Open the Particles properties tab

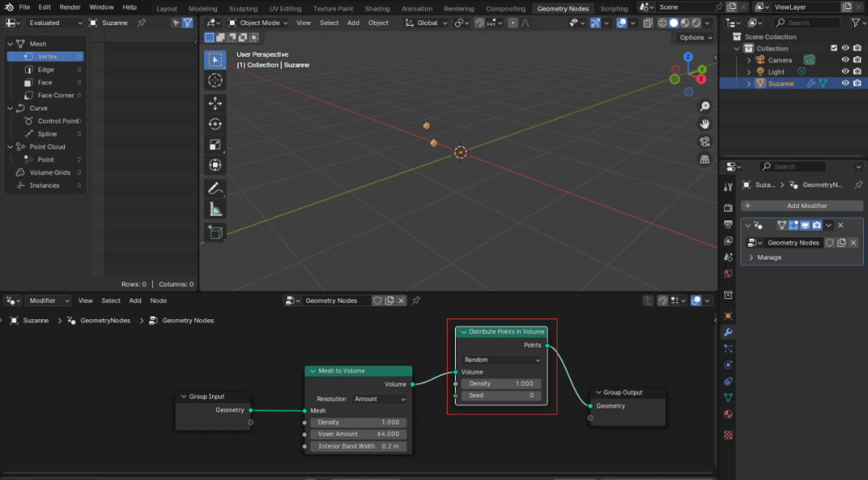point(728,349)
